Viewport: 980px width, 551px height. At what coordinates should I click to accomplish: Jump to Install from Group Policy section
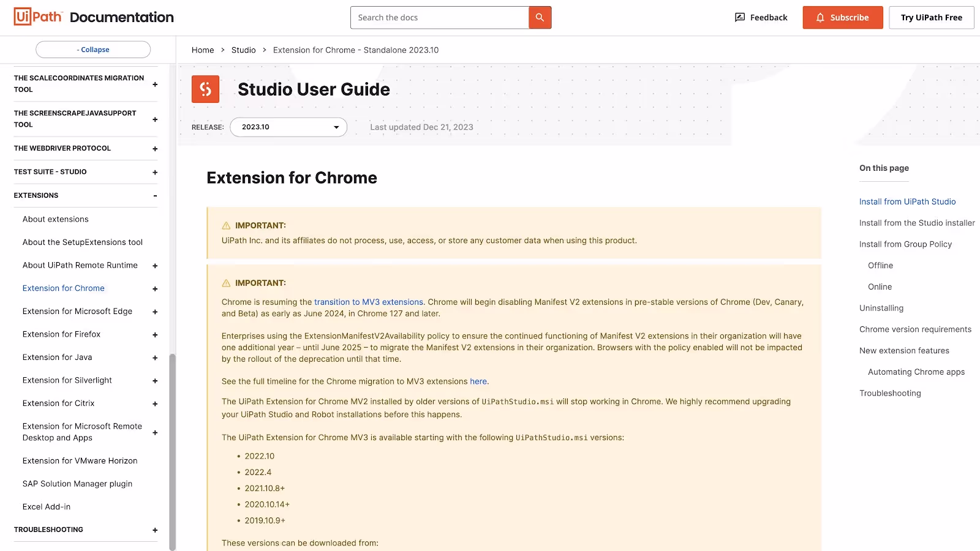tap(905, 244)
